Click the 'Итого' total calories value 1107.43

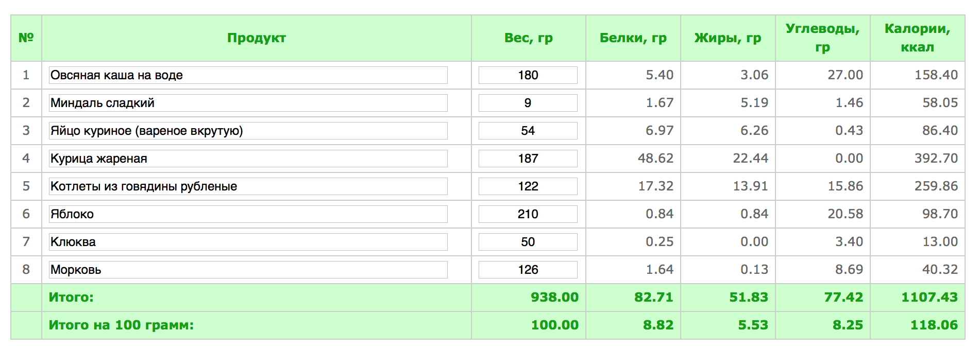point(929,298)
